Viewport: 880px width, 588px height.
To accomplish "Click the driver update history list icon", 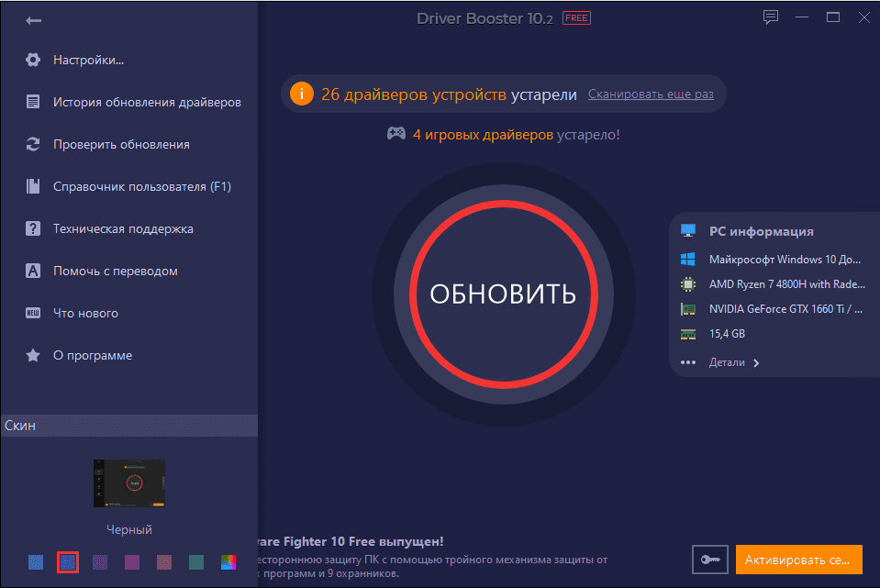I will 33,102.
